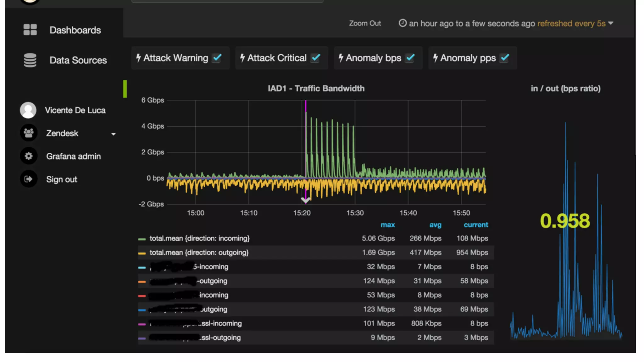This screenshot has height=362, width=644.
Task: Select Dashboards menu item
Action: [x=75, y=30]
